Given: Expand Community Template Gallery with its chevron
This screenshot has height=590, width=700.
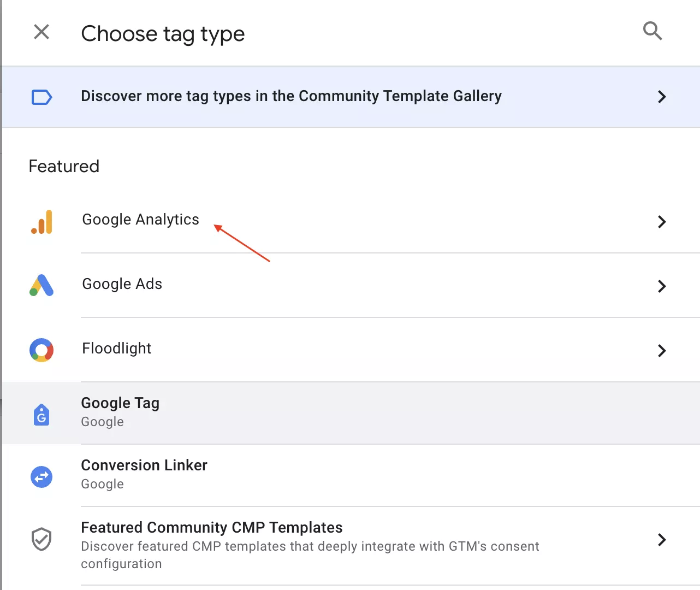Looking at the screenshot, I should (662, 97).
